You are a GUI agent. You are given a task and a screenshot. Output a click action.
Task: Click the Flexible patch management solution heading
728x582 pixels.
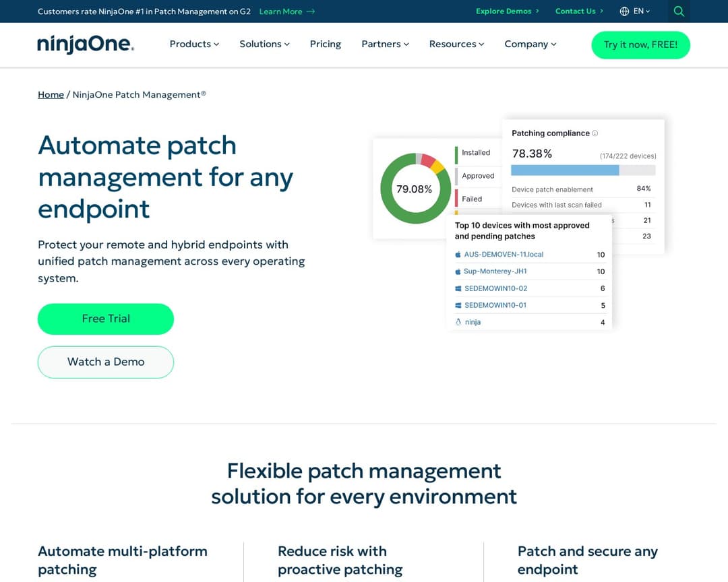364,484
